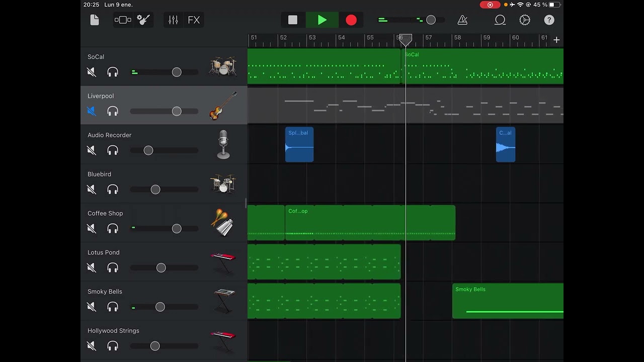644x362 pixels.
Task: Open the Loop Browser
Action: coord(500,20)
